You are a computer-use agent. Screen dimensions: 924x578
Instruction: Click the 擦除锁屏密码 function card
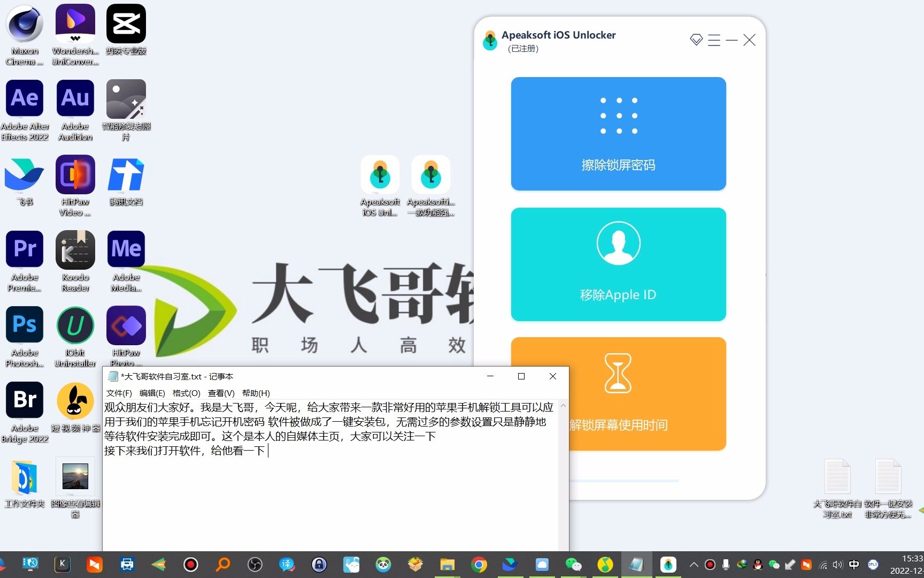pyautogui.click(x=618, y=134)
